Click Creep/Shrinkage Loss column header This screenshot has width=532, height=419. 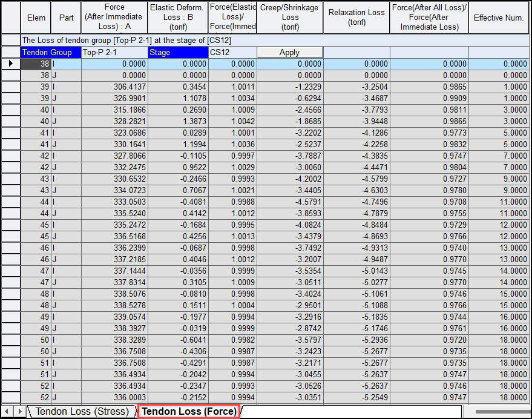[290, 18]
